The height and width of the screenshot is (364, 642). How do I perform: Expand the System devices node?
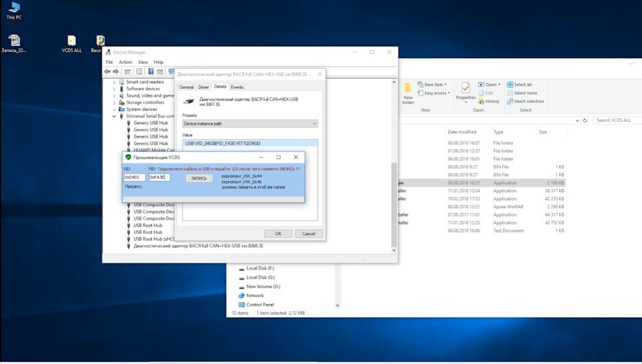[114, 110]
